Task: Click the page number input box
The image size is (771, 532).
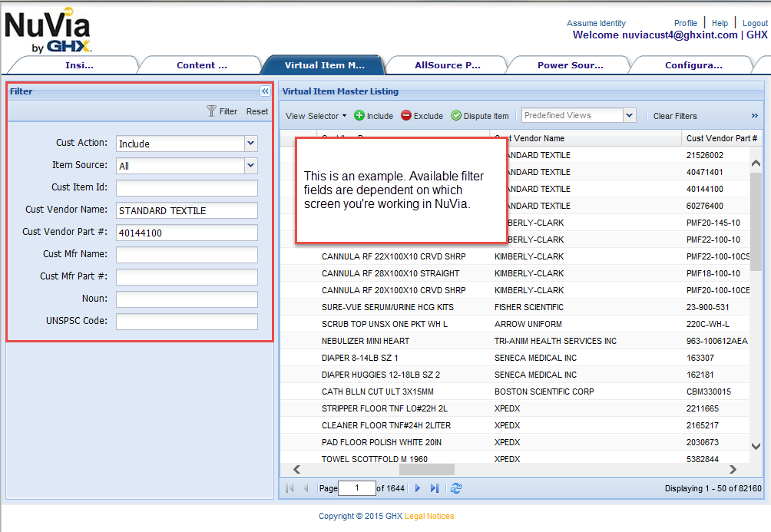Action: click(357, 488)
